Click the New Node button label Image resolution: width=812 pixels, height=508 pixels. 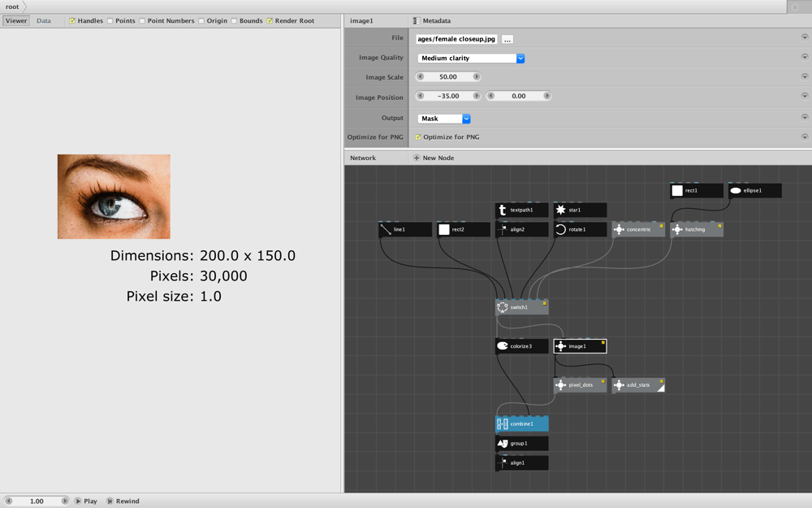pos(438,158)
